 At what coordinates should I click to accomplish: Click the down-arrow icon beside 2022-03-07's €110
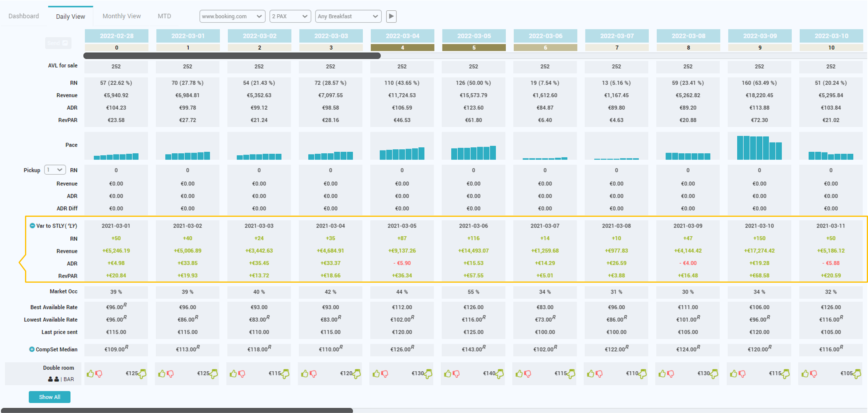click(x=643, y=374)
